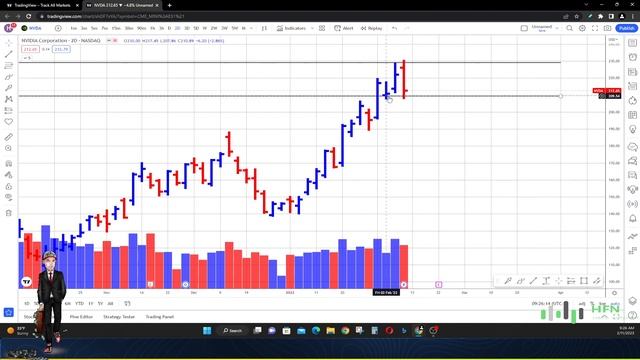Open go to date calendar icon
The image size is (640, 360).
coord(127,304)
